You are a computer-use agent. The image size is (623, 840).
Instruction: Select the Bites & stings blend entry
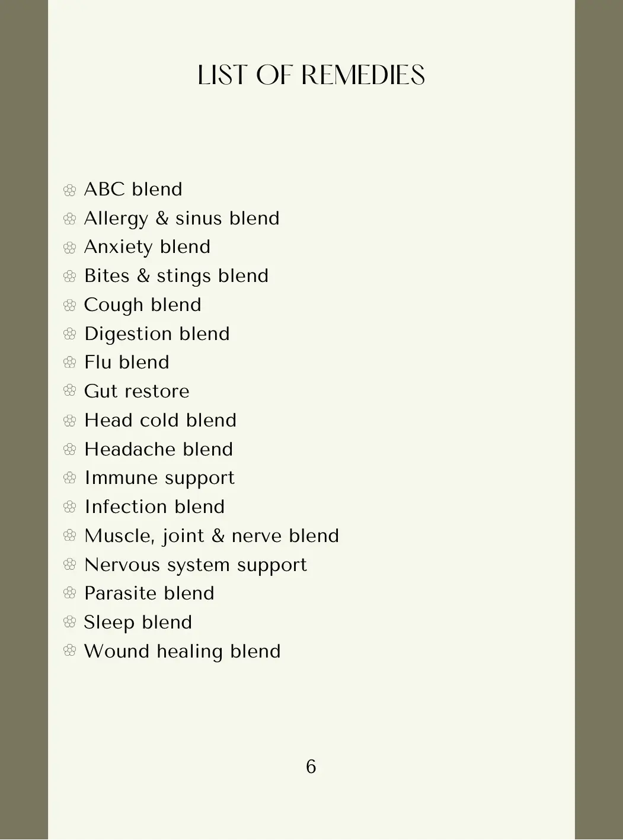point(176,276)
